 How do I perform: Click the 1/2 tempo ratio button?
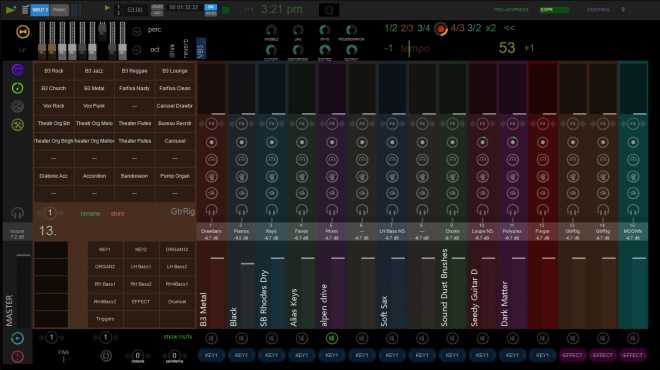coord(391,28)
